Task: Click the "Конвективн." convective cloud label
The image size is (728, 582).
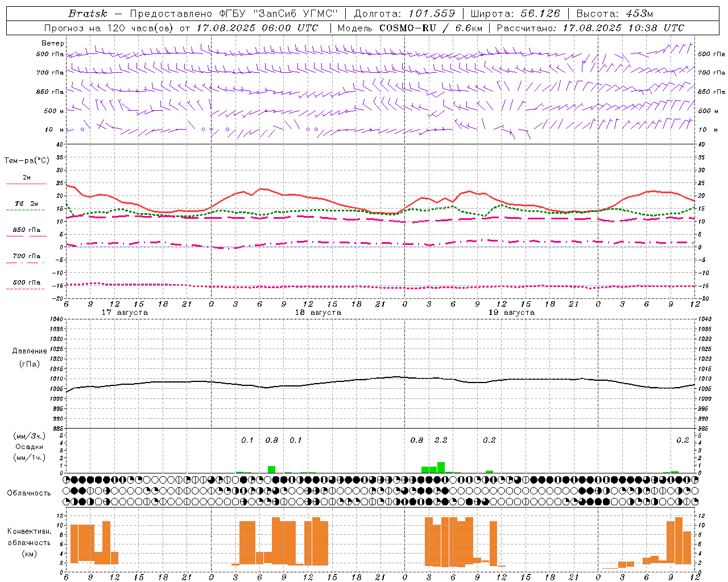Action: 29,531
